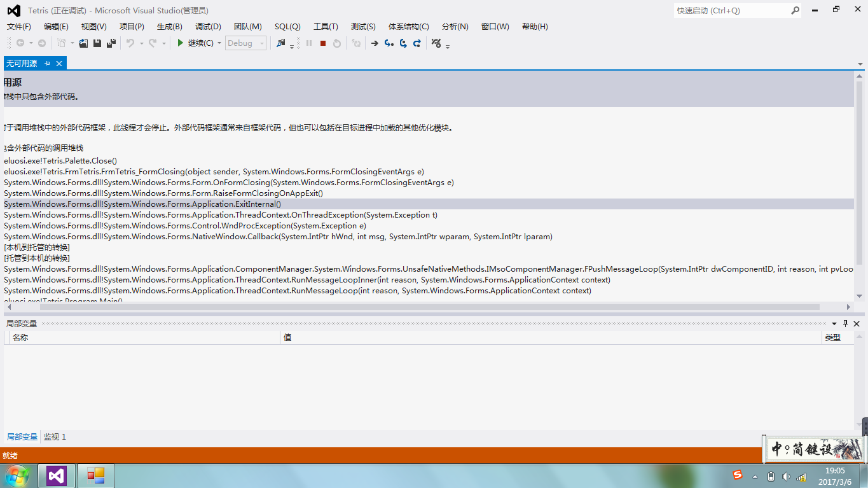Viewport: 868px width, 488px height.
Task: Click the Undo arrow icon
Action: [130, 43]
